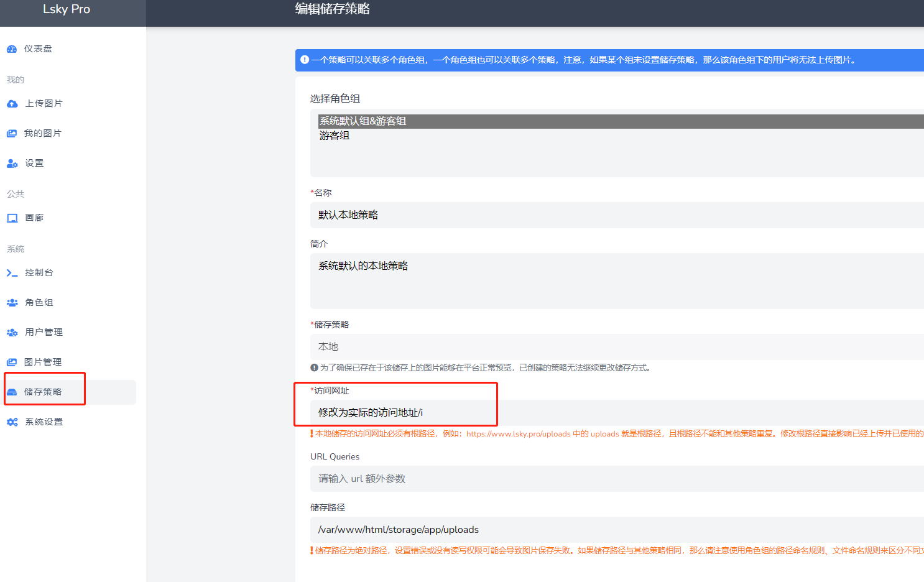Click the gallery icon beside 画廊
This screenshot has width=924, height=582.
click(12, 218)
